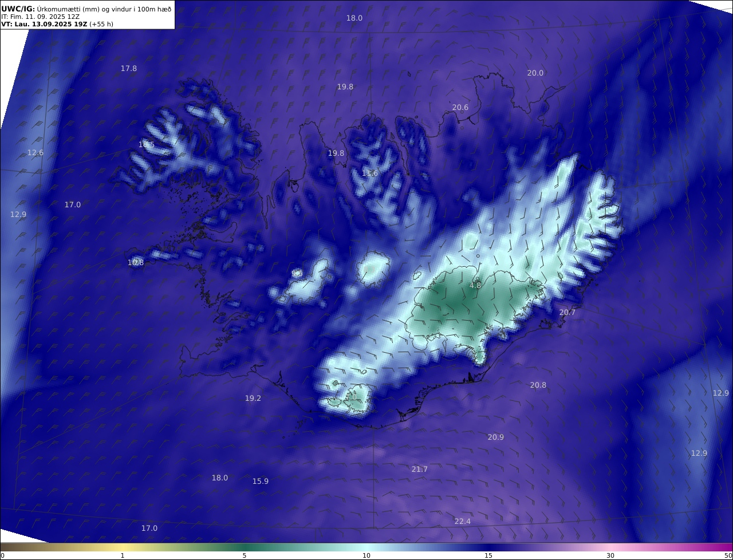This screenshot has width=733, height=560.
Task: Click the 4.8 value on the glacier
Action: [x=475, y=285]
